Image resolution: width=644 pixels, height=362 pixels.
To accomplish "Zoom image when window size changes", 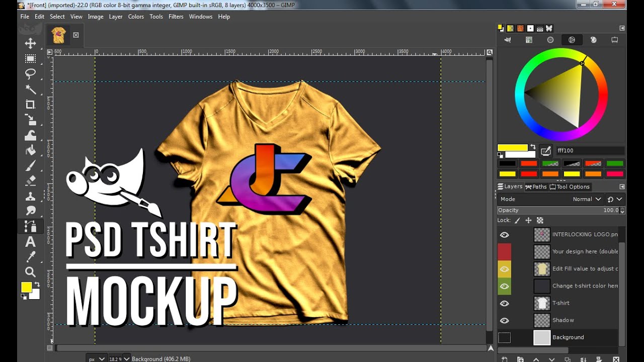I will 490,52.
